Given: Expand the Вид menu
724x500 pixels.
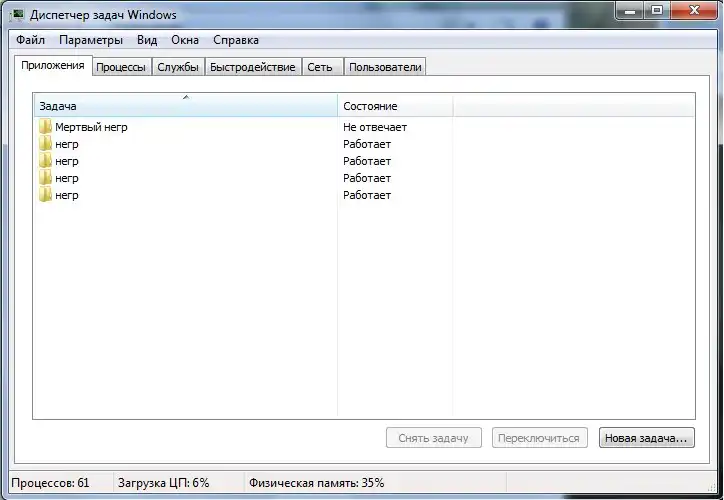Looking at the screenshot, I should coord(147,40).
